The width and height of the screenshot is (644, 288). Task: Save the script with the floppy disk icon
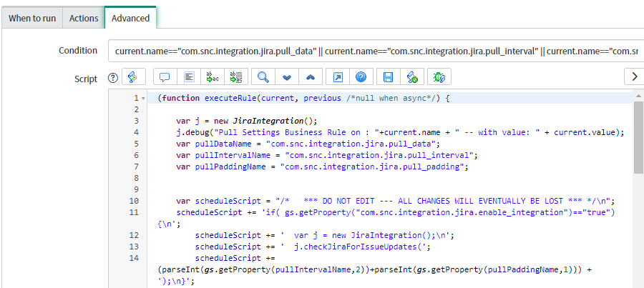coord(388,76)
